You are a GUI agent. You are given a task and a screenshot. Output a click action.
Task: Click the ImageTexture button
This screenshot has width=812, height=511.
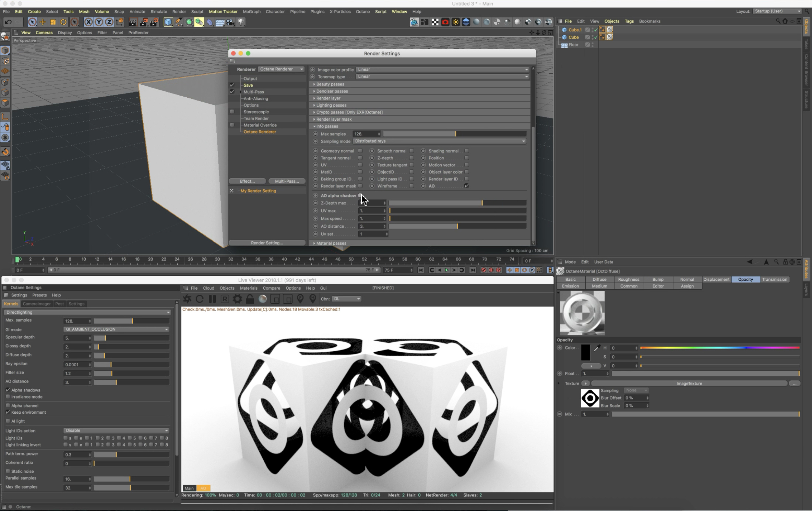point(689,384)
